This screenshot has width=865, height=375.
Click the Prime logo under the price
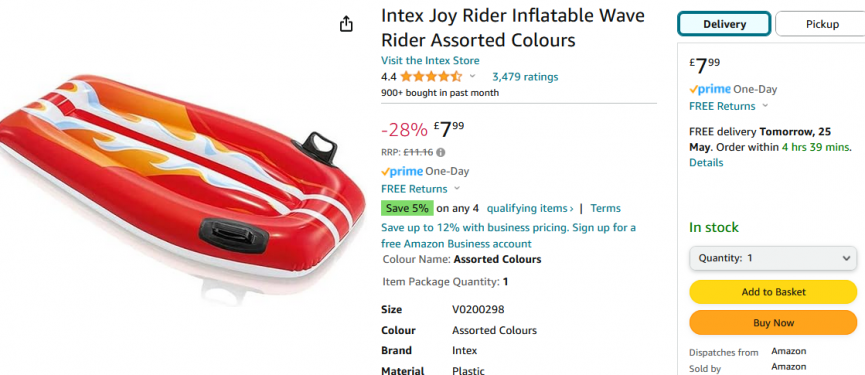click(402, 172)
